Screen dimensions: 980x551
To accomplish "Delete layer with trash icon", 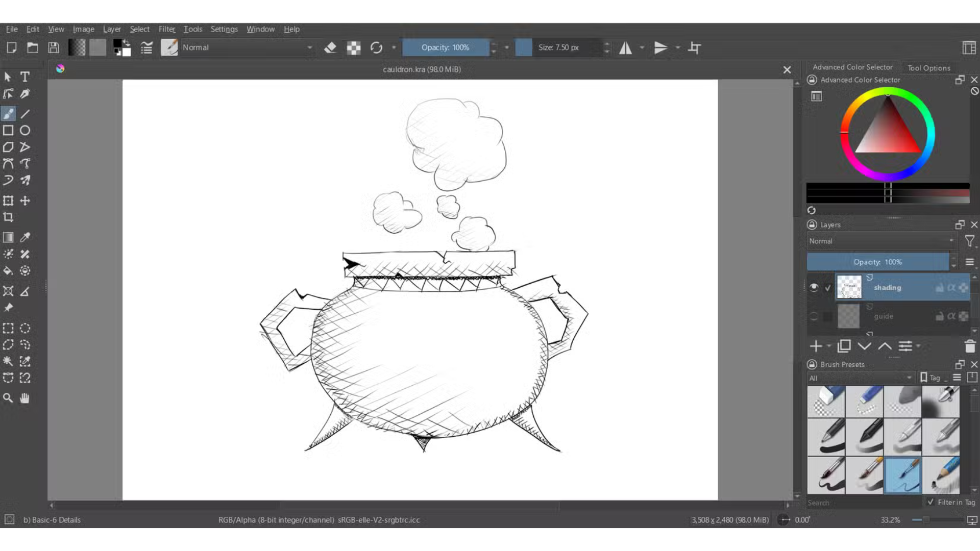I will 970,346.
